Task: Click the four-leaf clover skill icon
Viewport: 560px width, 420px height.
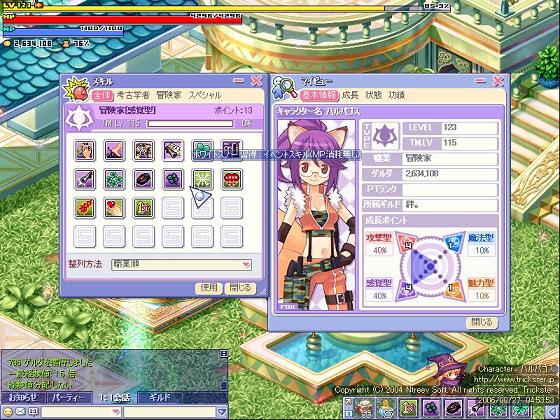Action: [x=173, y=179]
